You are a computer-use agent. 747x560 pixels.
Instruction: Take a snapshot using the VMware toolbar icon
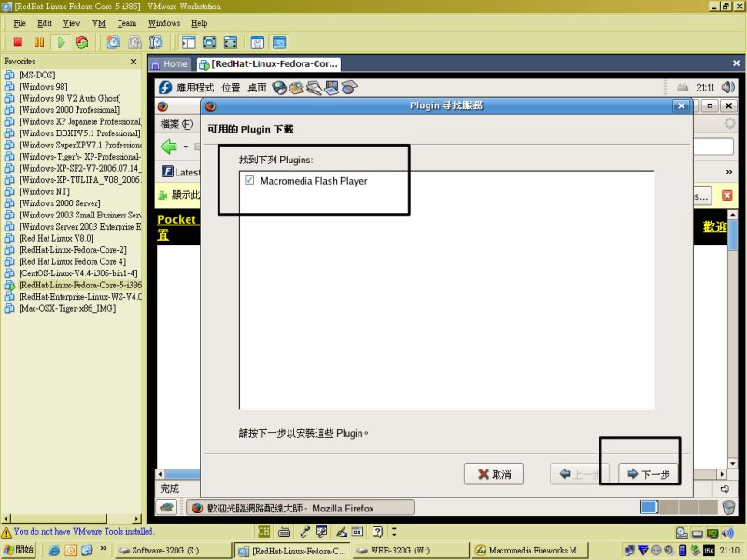click(113, 42)
